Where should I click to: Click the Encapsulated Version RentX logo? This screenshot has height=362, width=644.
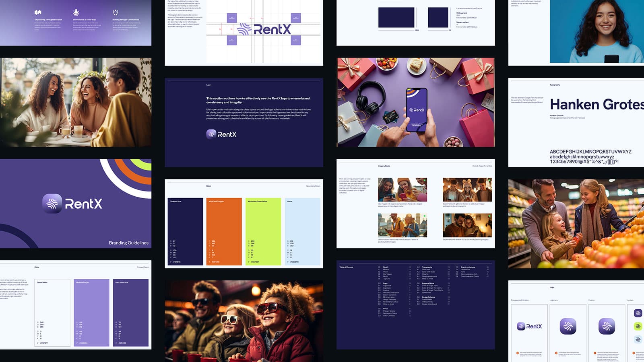pos(529,326)
